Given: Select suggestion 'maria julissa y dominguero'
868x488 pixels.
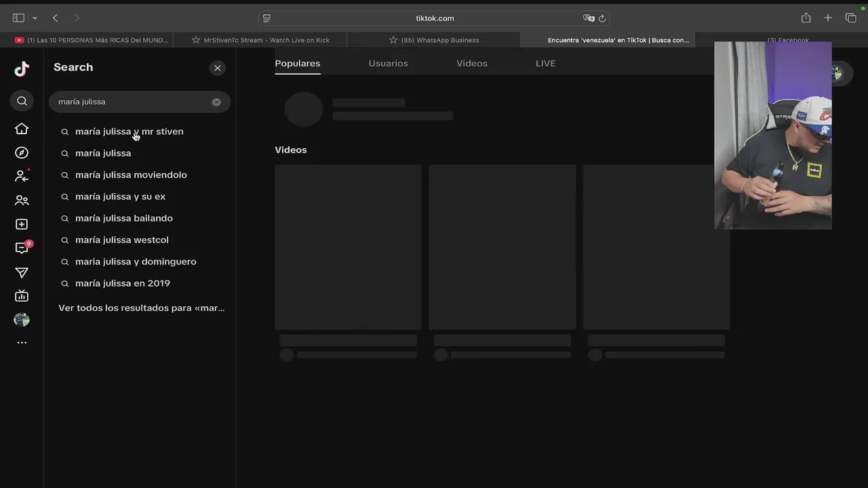Looking at the screenshot, I should pyautogui.click(x=136, y=262).
